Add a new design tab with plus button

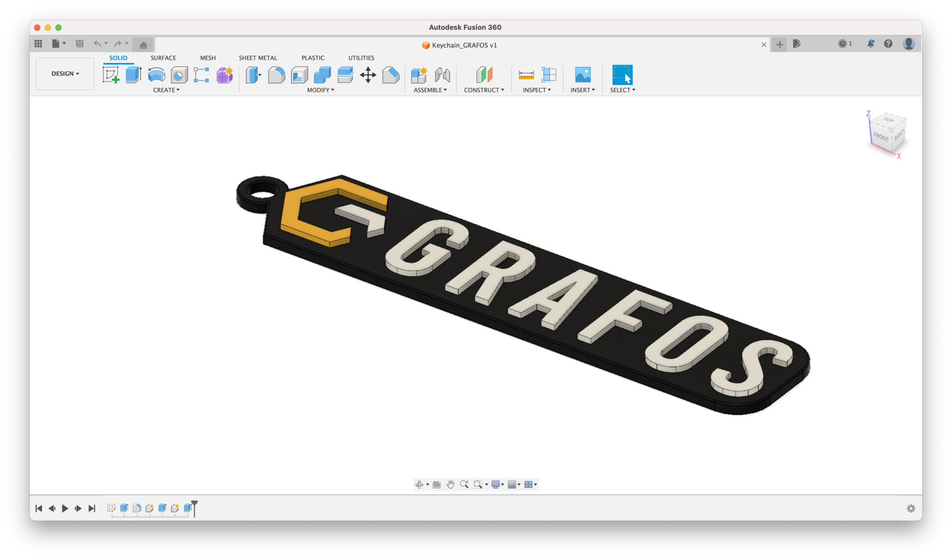779,45
